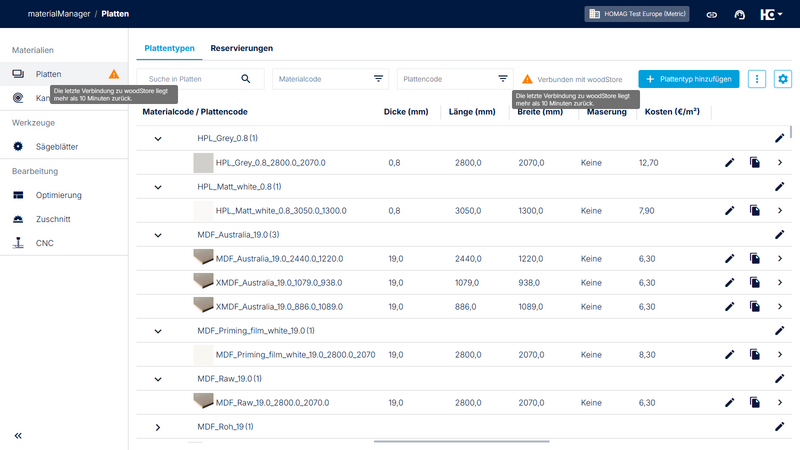Open the Plattencode filter dropdown
This screenshot has height=450, width=800.
pyautogui.click(x=455, y=79)
